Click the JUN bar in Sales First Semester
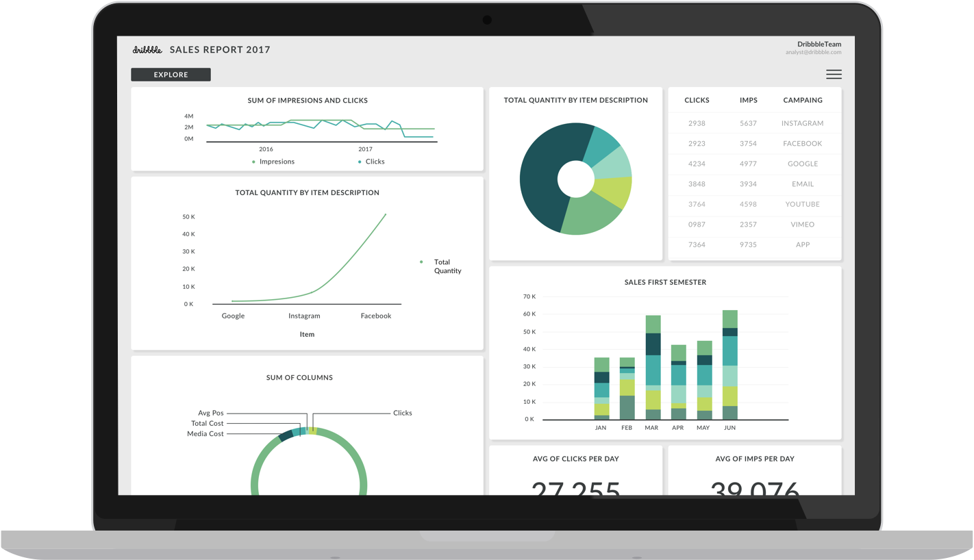This screenshot has height=560, width=974. point(729,363)
